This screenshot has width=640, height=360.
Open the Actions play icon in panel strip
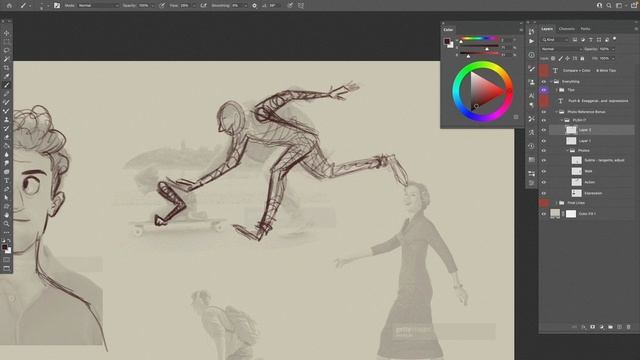(x=531, y=41)
